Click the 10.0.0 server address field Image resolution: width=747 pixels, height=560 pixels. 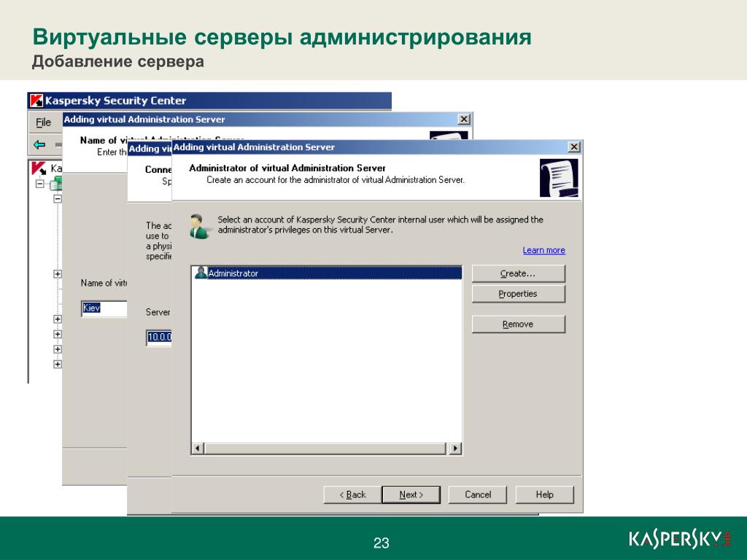(x=158, y=338)
